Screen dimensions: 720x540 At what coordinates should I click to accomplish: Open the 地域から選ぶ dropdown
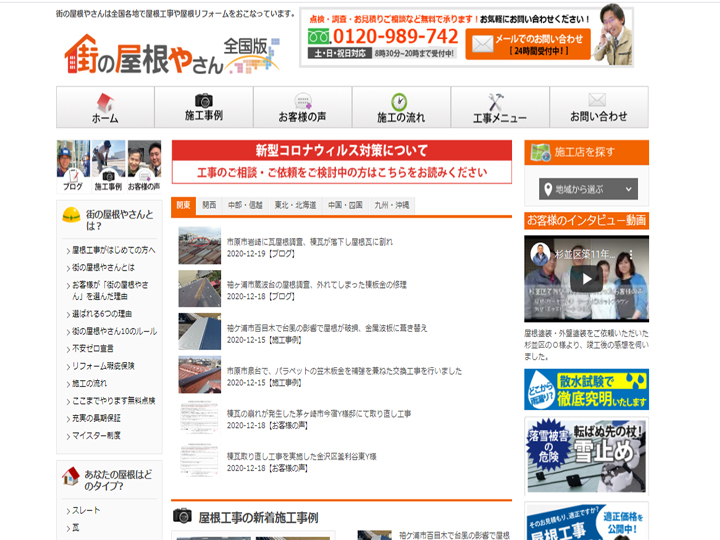click(x=588, y=189)
